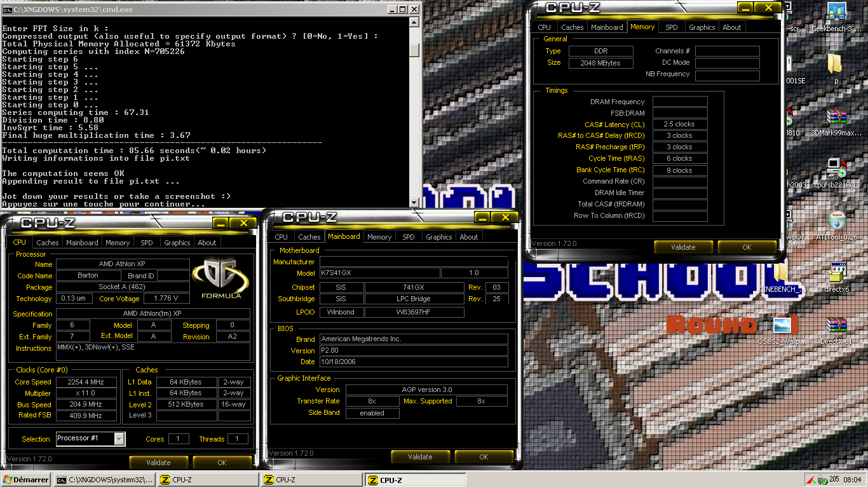Viewport: 868px width, 488px height.
Task: Select Graphics tab in Mainboard window
Action: 439,237
